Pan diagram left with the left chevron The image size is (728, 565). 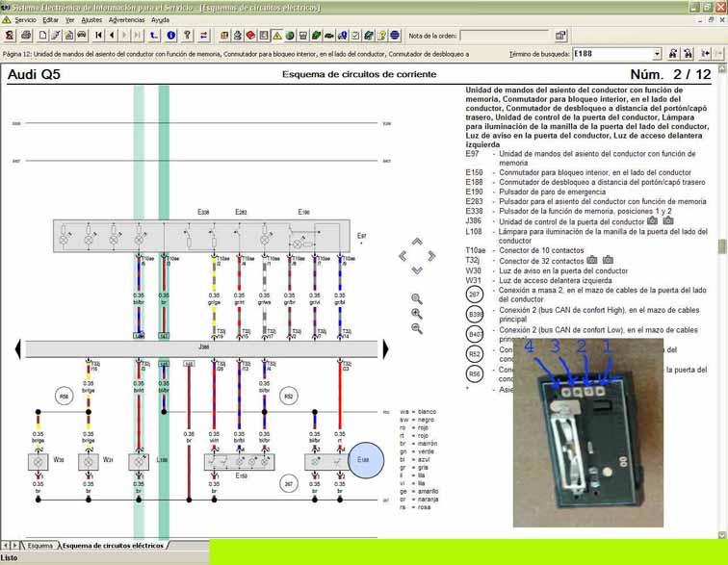coord(403,256)
